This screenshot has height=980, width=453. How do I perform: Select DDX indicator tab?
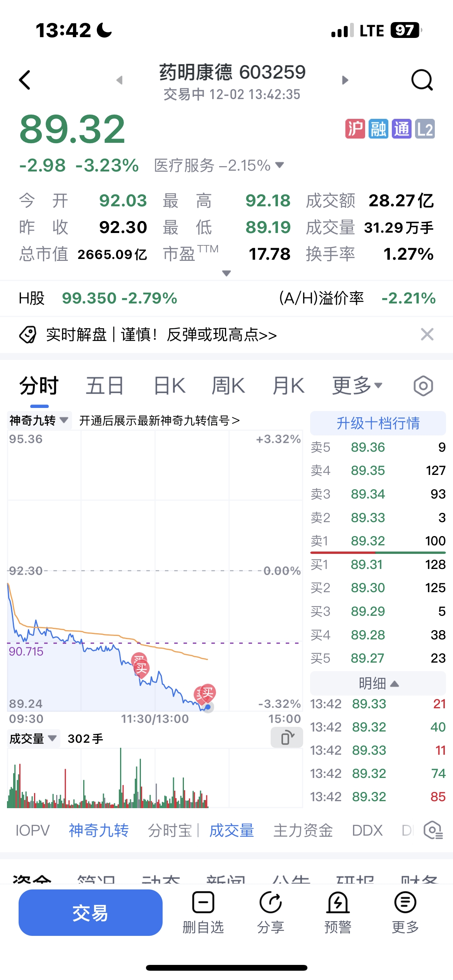point(367,830)
